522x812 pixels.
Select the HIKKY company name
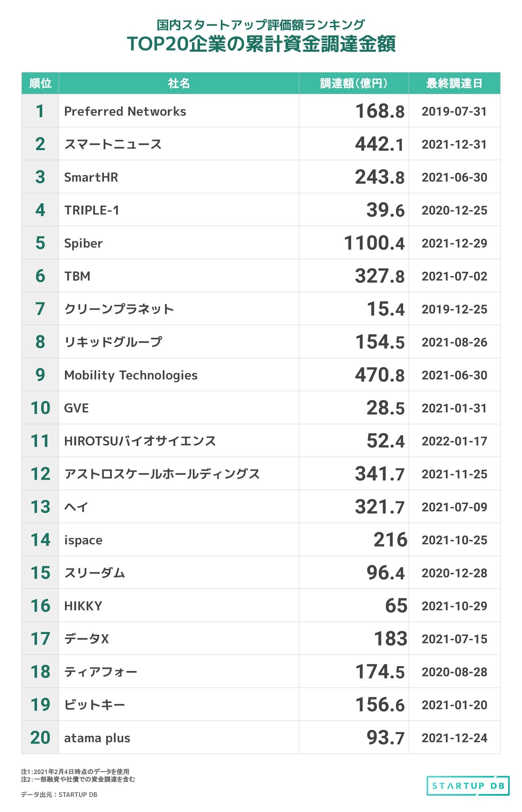pos(83,606)
